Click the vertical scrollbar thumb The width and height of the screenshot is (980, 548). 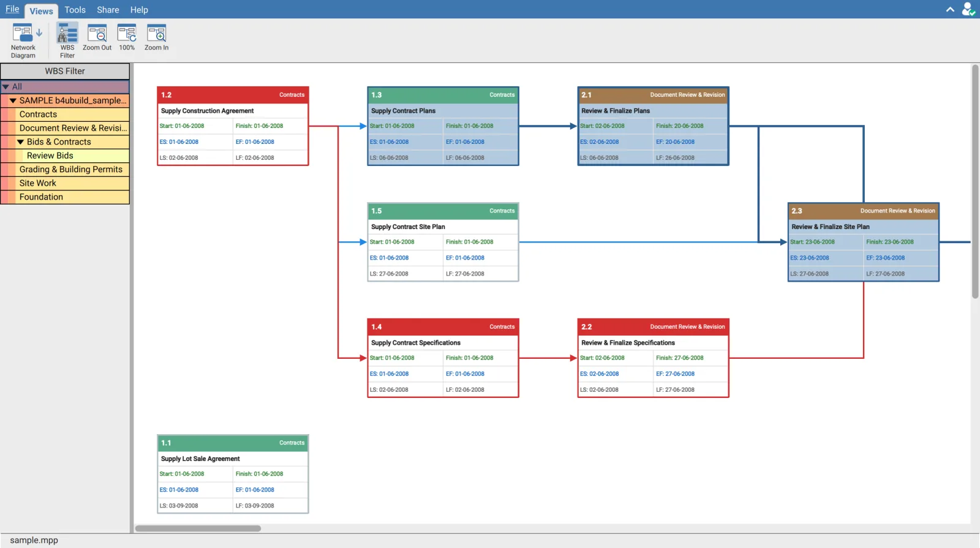[x=975, y=181]
